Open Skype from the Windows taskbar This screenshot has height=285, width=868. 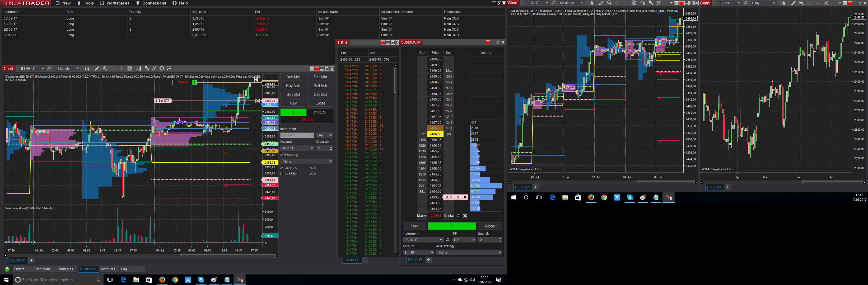coord(201,280)
